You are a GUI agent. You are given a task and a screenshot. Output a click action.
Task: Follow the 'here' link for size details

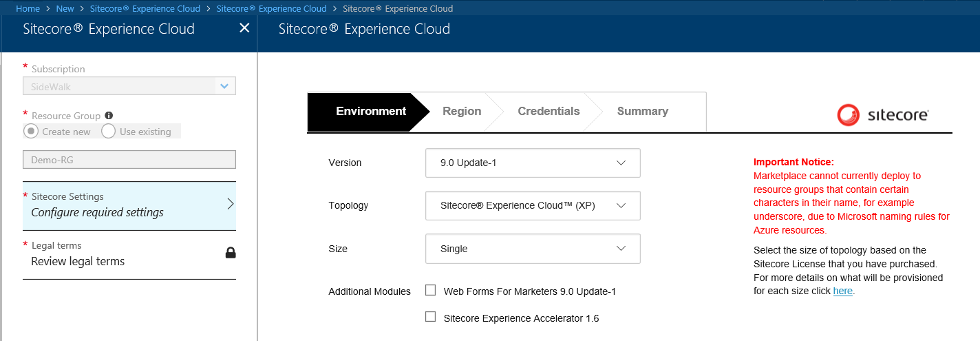pyautogui.click(x=842, y=291)
